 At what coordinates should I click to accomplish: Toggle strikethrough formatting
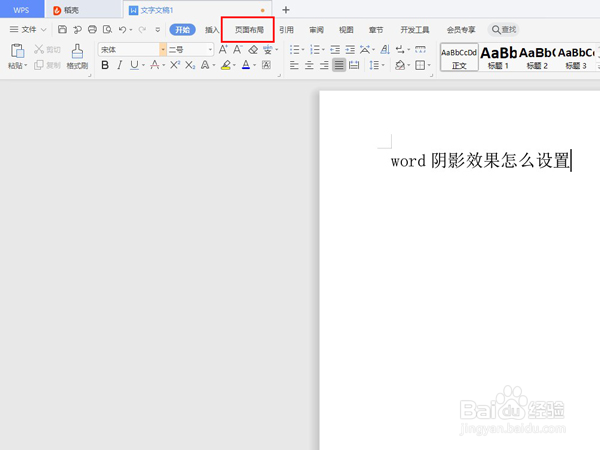click(155, 65)
